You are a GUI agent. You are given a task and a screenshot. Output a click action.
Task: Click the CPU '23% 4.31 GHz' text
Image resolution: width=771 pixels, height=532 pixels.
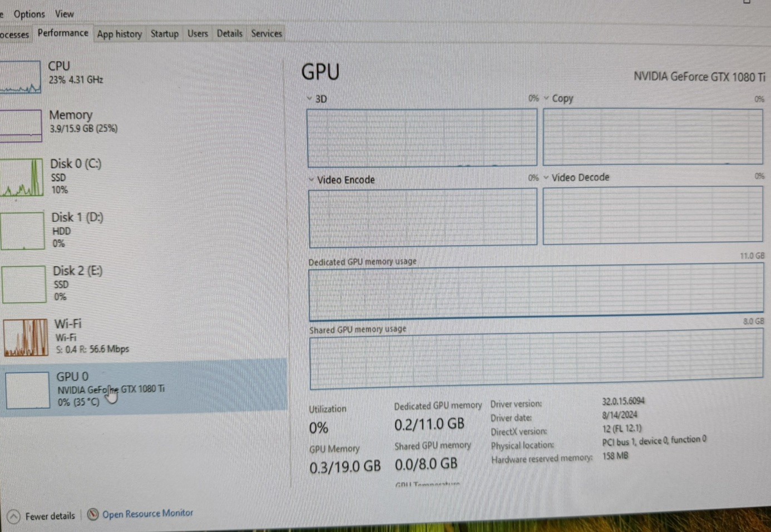tap(76, 79)
